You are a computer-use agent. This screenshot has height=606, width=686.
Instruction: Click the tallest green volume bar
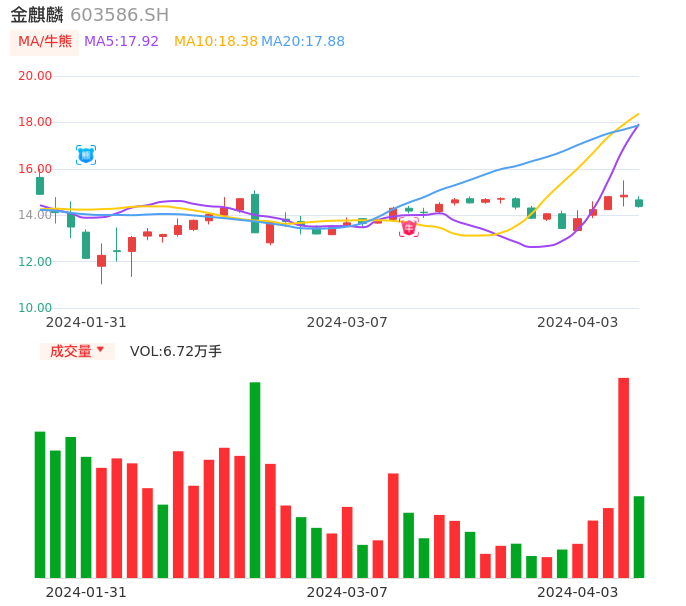pyautogui.click(x=255, y=480)
